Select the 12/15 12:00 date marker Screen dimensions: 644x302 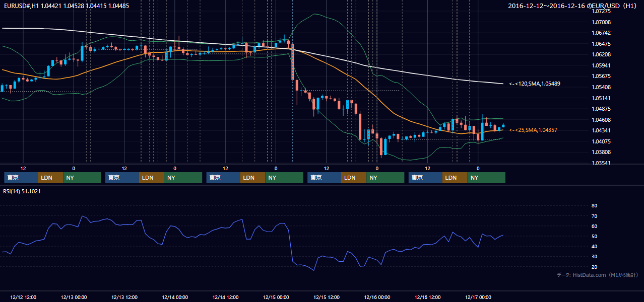[x=327, y=297]
